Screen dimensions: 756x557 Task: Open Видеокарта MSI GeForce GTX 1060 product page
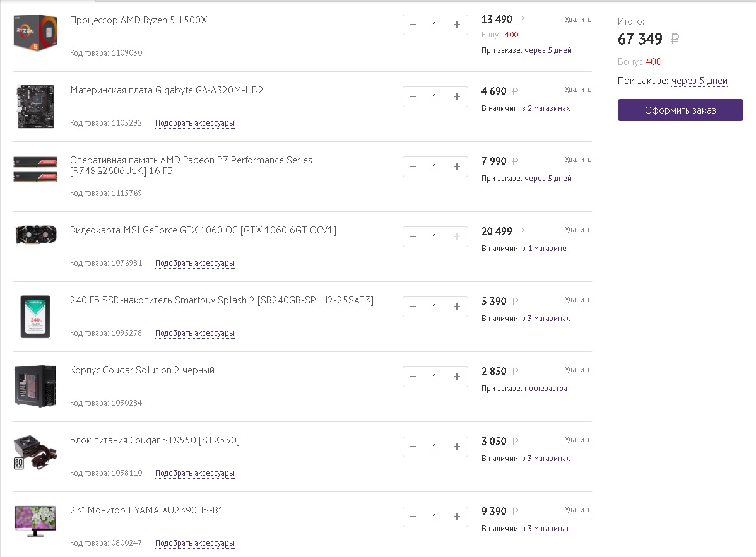(203, 230)
